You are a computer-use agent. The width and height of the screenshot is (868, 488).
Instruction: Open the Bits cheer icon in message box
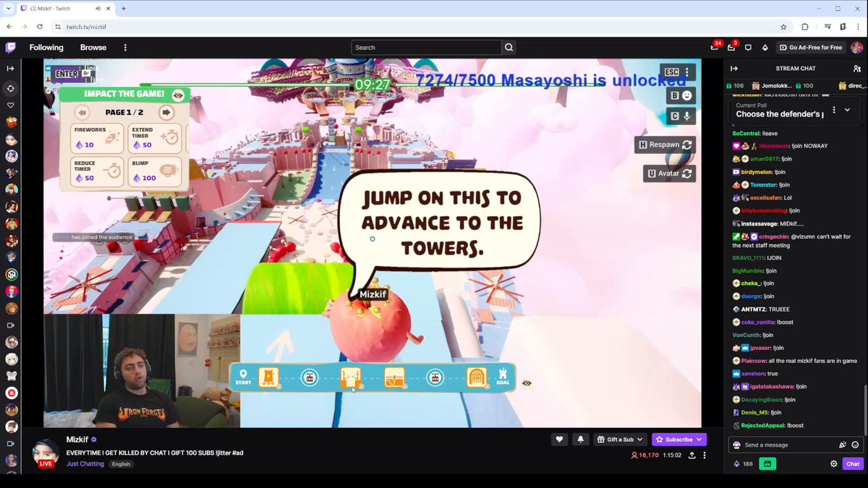(x=843, y=445)
